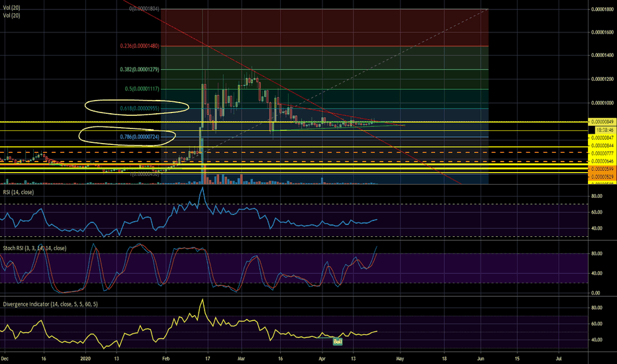Click the price scale value '0.00001800'
617x364 pixels.
(x=602, y=9)
